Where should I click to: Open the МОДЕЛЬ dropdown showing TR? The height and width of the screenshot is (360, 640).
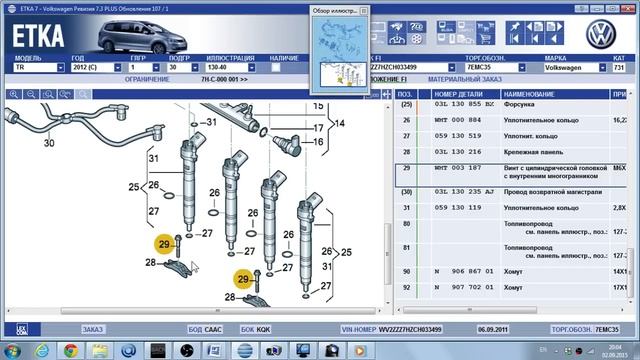tap(60, 68)
